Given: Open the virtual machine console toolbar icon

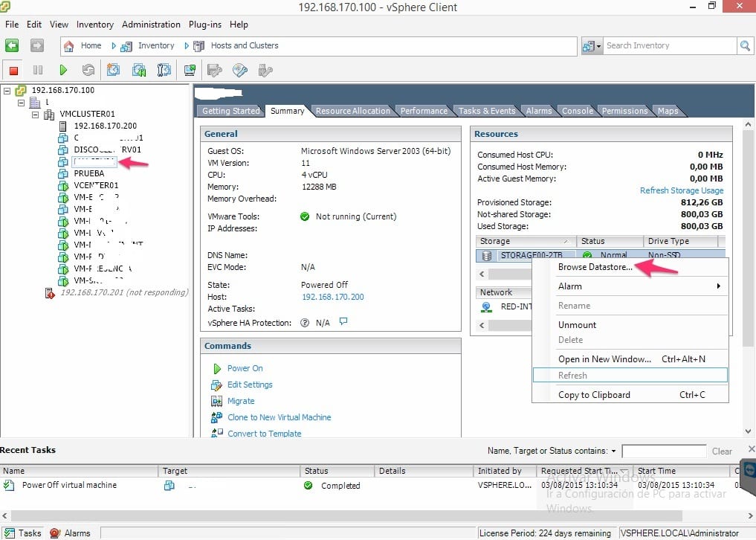Looking at the screenshot, I should (x=190, y=69).
